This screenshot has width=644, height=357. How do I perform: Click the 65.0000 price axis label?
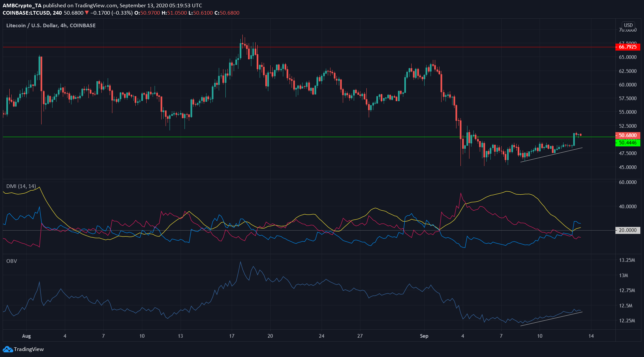(628, 57)
